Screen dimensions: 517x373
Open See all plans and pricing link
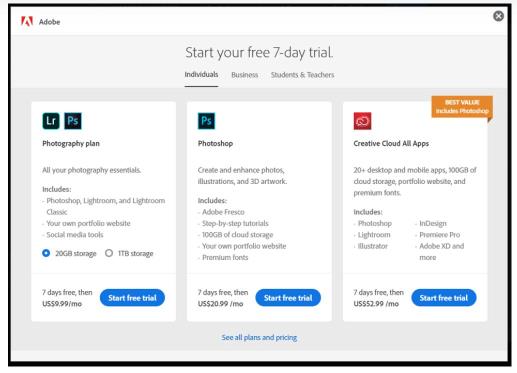(x=259, y=337)
